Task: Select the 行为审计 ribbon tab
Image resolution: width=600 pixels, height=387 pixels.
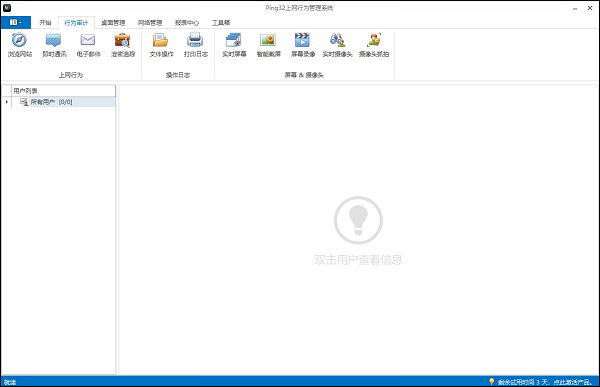Action: [76, 23]
